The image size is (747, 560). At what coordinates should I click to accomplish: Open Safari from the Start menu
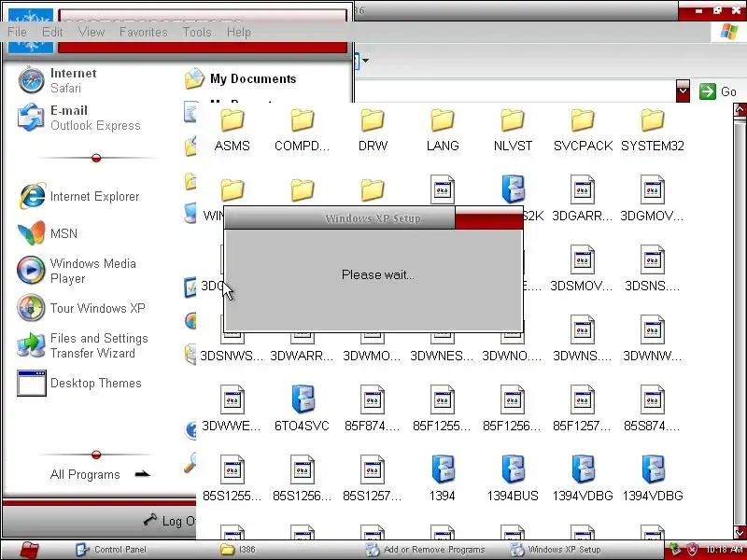57,80
